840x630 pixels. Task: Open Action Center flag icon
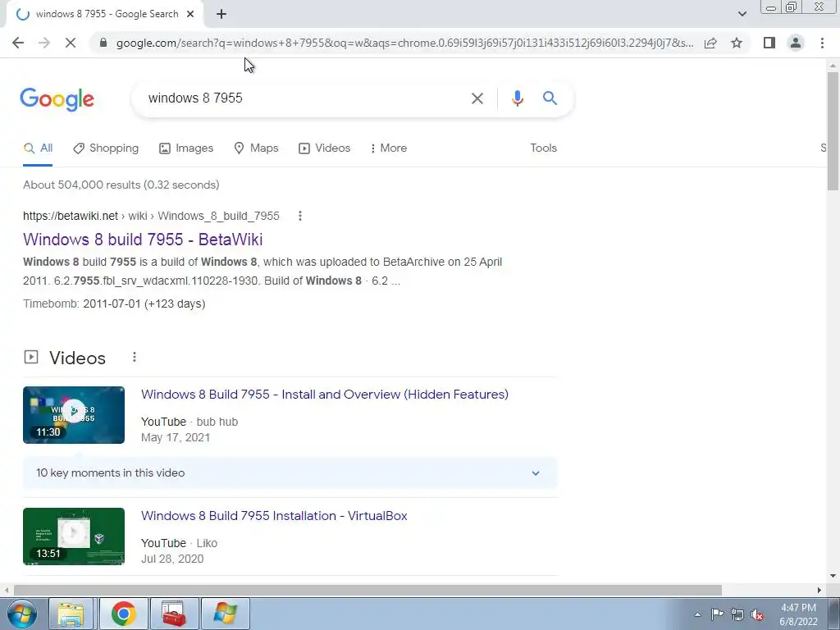[717, 614]
